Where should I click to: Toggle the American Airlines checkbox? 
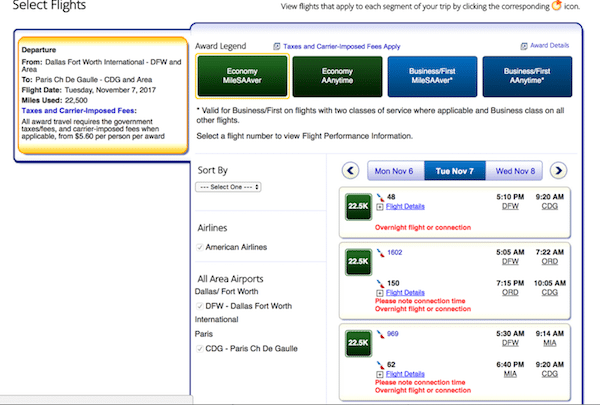pos(199,247)
